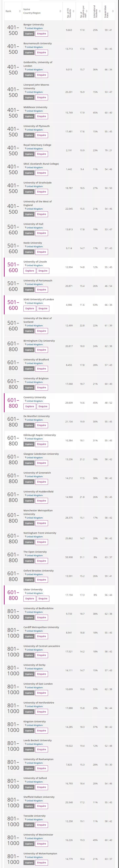Open The Open University page link
Screen dimensions: 119x868
click(35, 552)
